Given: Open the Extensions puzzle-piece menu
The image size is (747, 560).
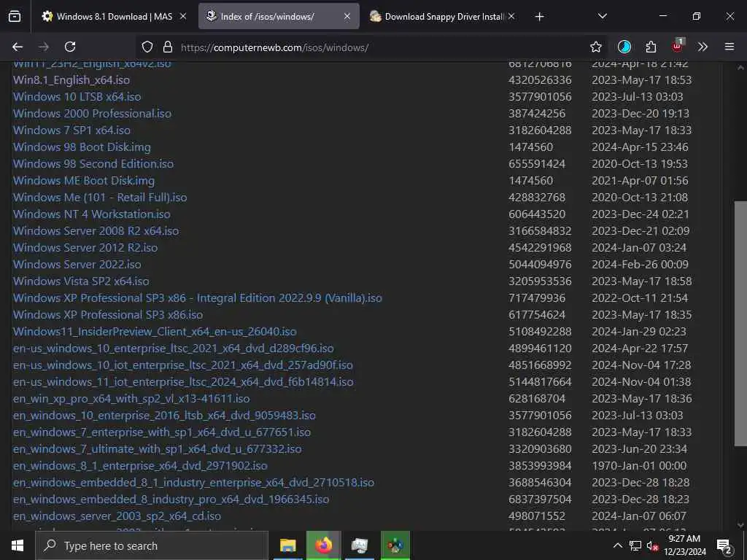Looking at the screenshot, I should point(651,47).
